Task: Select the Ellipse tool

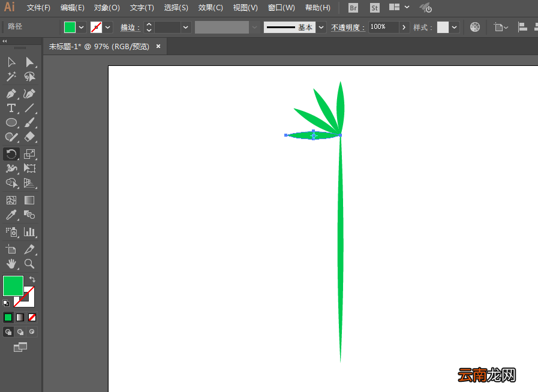Action: 11,122
